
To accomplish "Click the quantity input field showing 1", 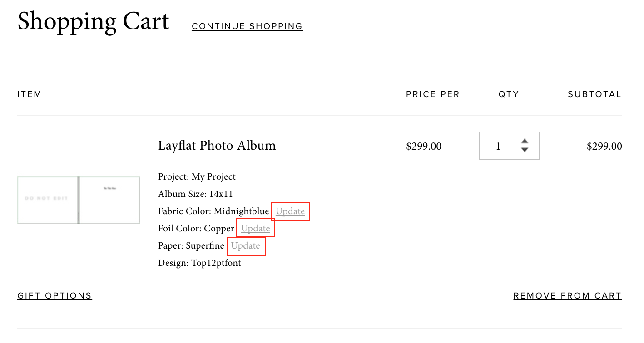I will coord(509,146).
